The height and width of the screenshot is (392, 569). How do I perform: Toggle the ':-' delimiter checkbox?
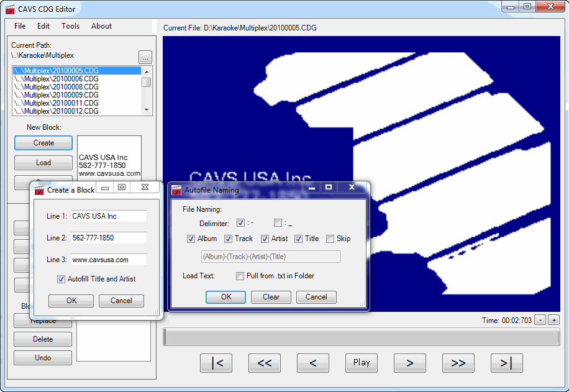(240, 223)
